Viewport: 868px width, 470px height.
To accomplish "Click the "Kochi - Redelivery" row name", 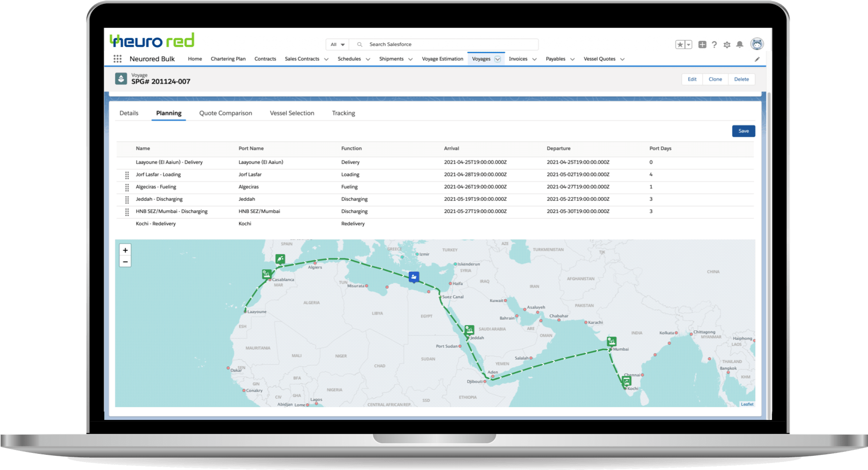I will pos(156,224).
